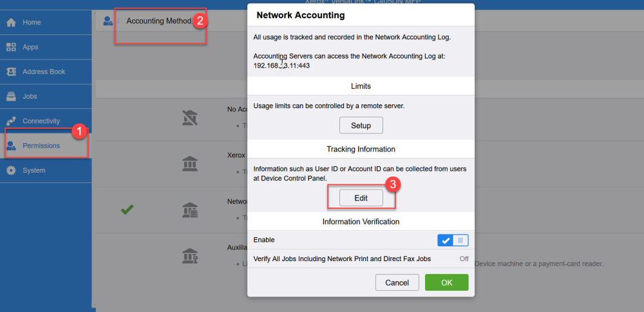Click the Connectivity icon

pos(11,121)
